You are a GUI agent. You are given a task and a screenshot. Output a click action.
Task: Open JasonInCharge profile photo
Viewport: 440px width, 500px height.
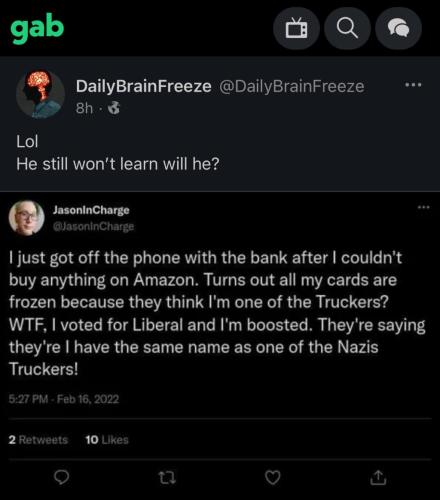26,218
